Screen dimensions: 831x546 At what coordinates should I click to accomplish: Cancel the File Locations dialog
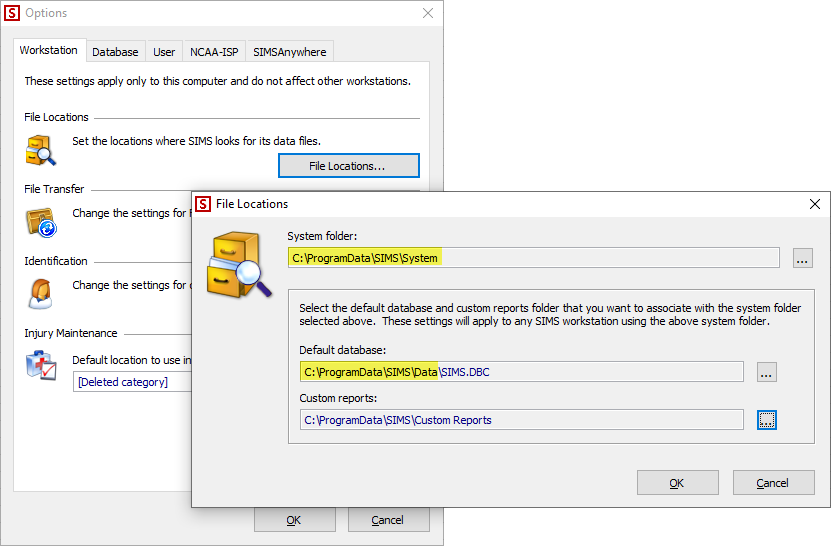pyautogui.click(x=773, y=483)
